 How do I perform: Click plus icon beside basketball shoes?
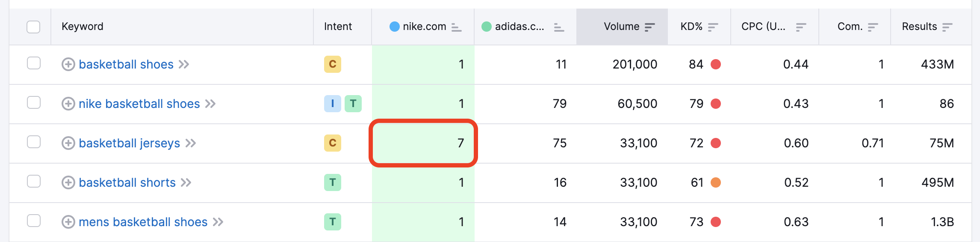[68, 64]
